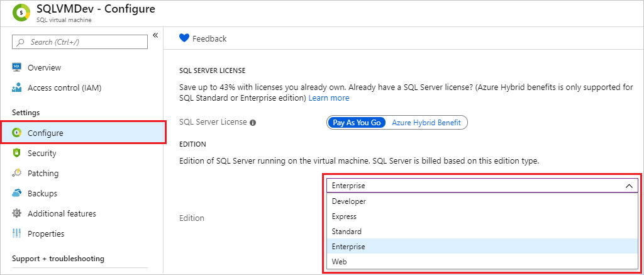Select Web edition option
The height and width of the screenshot is (275, 644).
pos(340,262)
